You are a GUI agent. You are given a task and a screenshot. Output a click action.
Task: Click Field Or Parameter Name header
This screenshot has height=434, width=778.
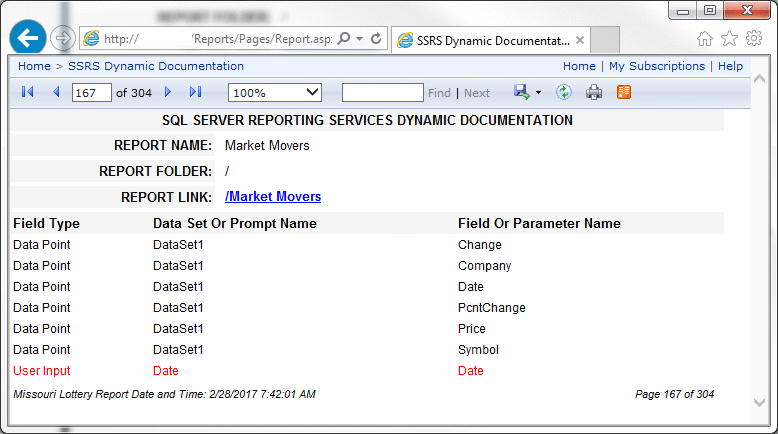tap(539, 224)
